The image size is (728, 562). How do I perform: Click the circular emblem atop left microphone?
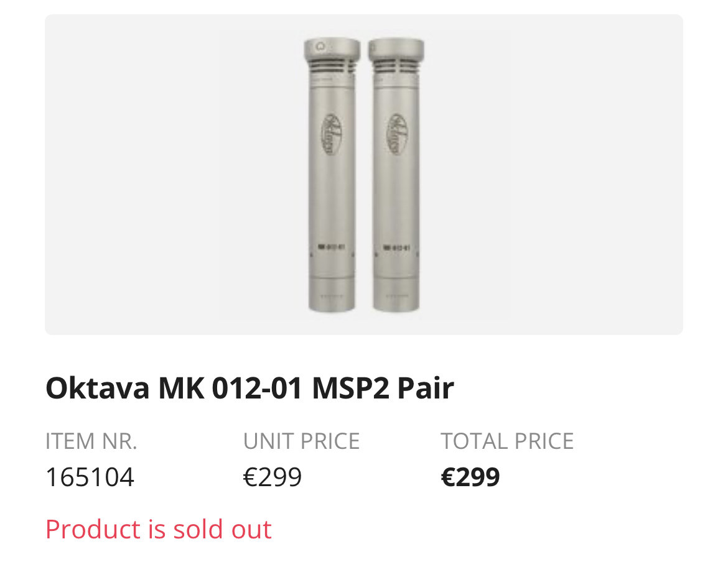point(320,47)
